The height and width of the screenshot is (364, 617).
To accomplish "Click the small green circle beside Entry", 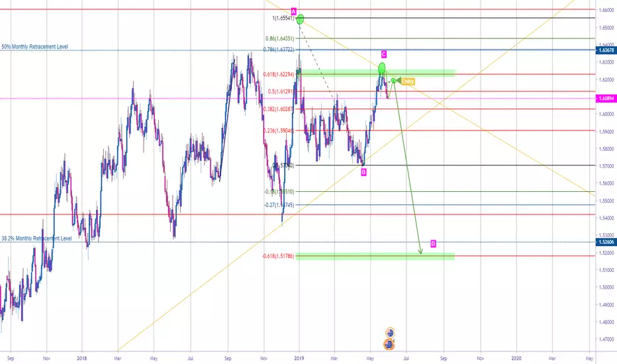I will [x=393, y=81].
